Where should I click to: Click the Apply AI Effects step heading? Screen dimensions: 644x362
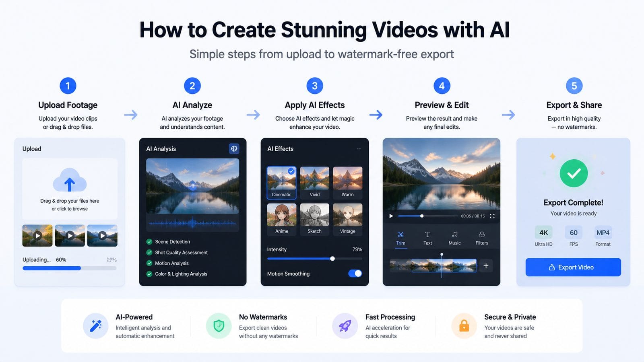tap(315, 105)
